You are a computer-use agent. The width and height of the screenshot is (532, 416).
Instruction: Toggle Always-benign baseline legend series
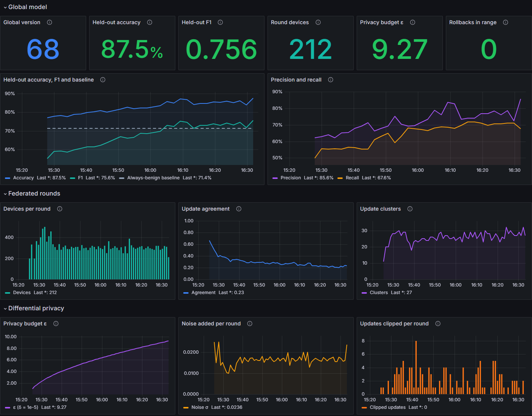click(x=153, y=178)
